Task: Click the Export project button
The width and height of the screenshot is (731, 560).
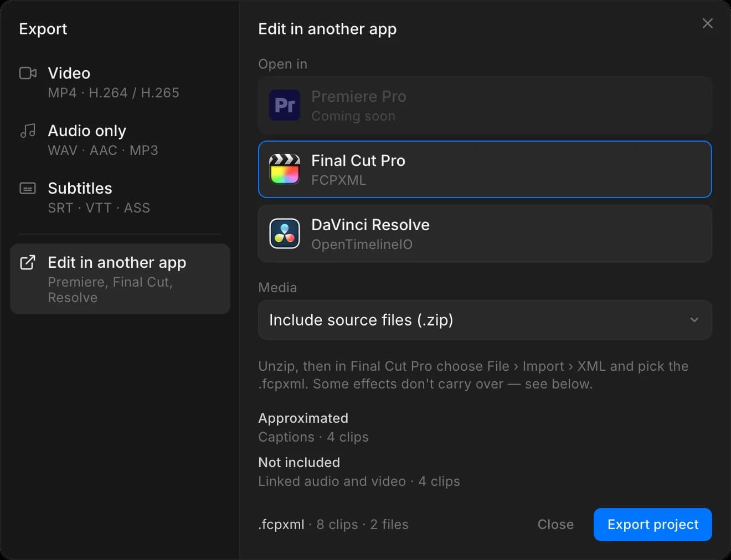Action: [652, 525]
